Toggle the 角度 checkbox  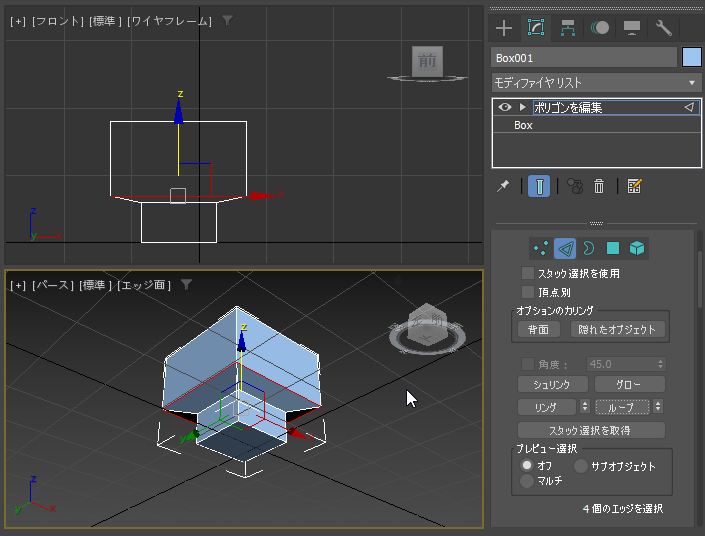[x=528, y=364]
